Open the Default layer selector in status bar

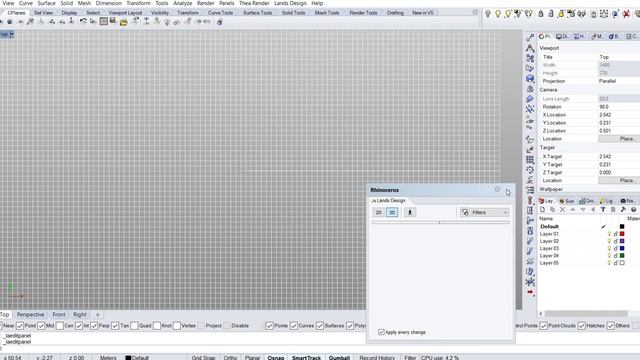[137, 358]
